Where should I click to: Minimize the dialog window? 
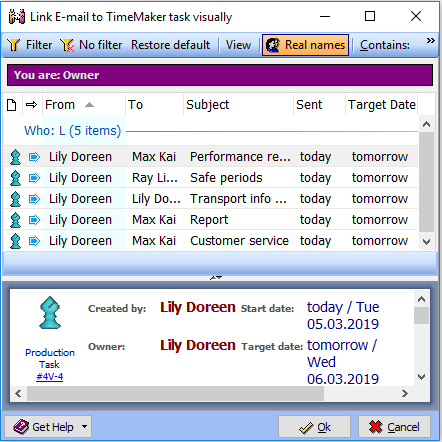tap(325, 16)
